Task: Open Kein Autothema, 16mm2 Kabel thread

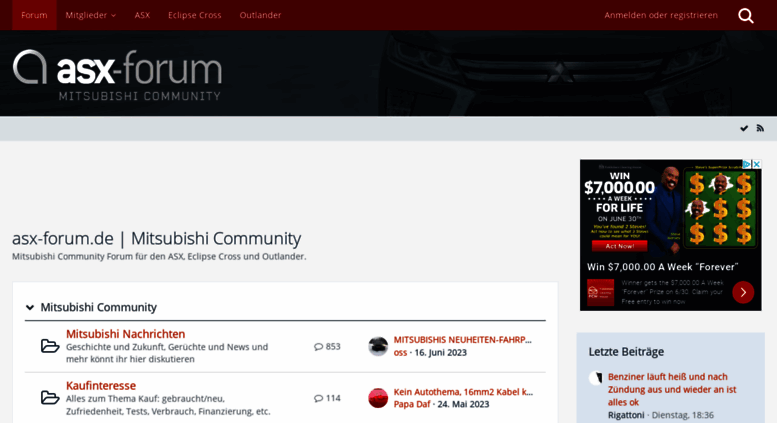Action: pyautogui.click(x=463, y=392)
